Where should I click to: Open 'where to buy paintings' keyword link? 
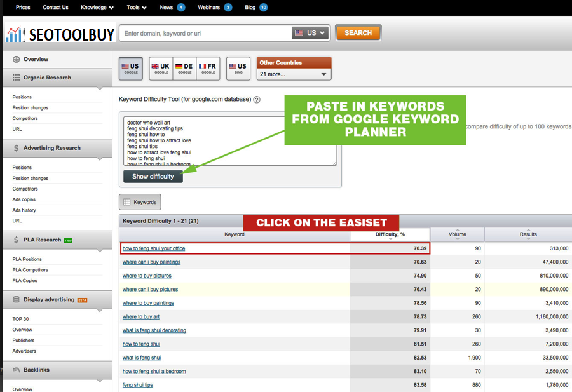pyautogui.click(x=148, y=303)
